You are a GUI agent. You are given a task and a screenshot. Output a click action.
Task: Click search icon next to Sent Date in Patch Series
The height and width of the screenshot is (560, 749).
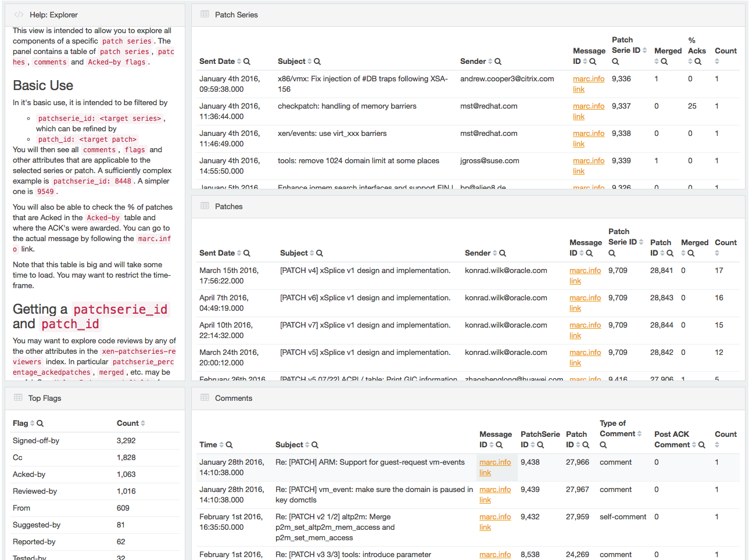[x=247, y=62]
